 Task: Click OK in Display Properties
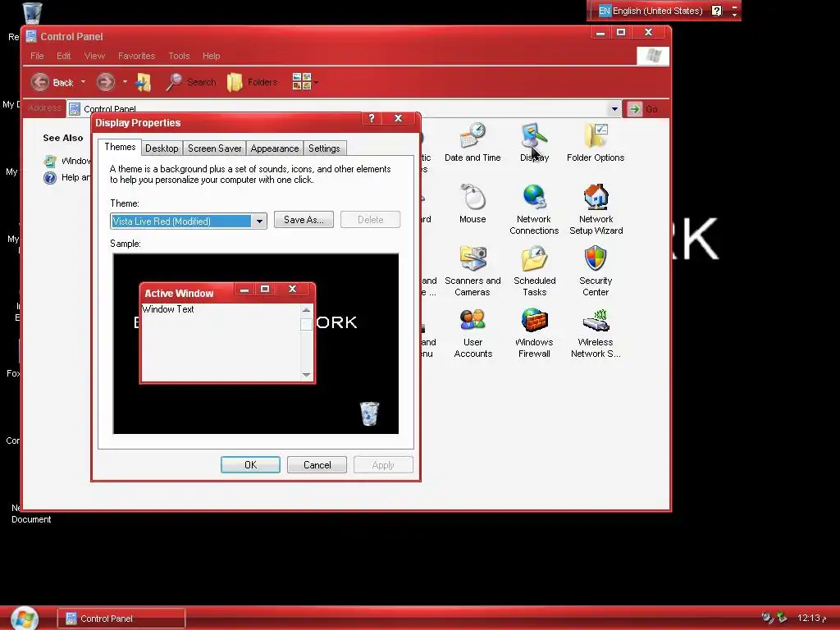250,464
